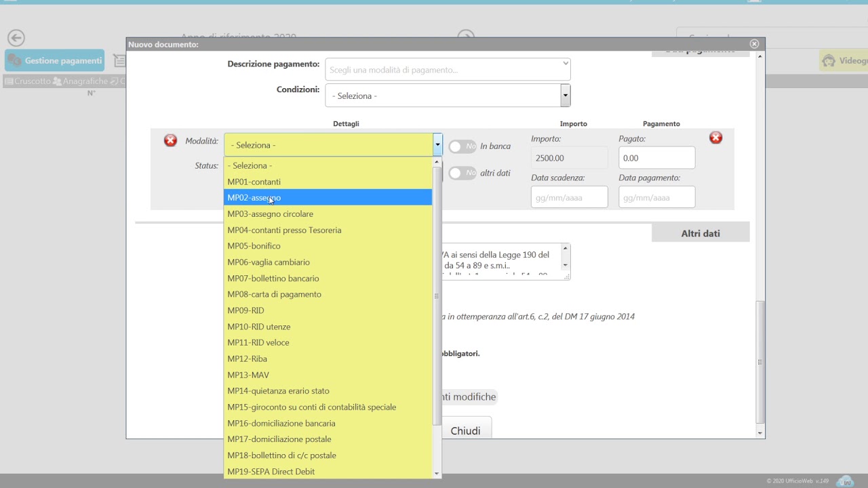Click the Data scadenza date field
The height and width of the screenshot is (488, 868).
[569, 197]
